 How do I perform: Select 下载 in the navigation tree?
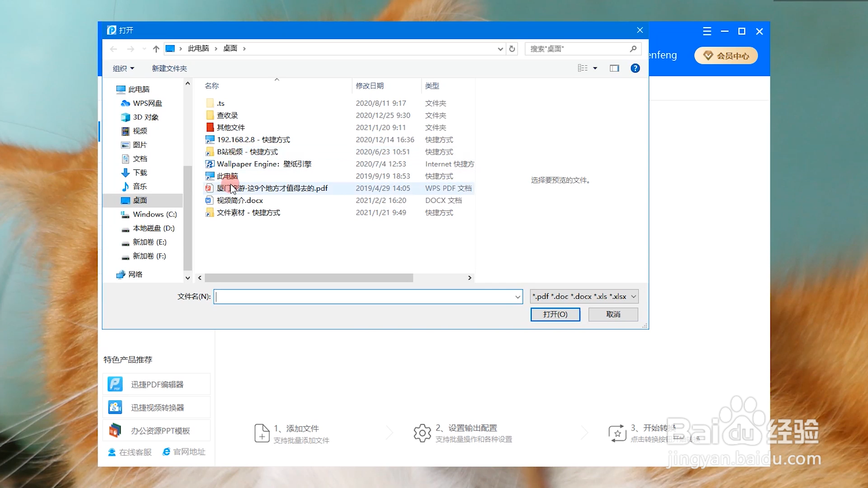[x=140, y=173]
